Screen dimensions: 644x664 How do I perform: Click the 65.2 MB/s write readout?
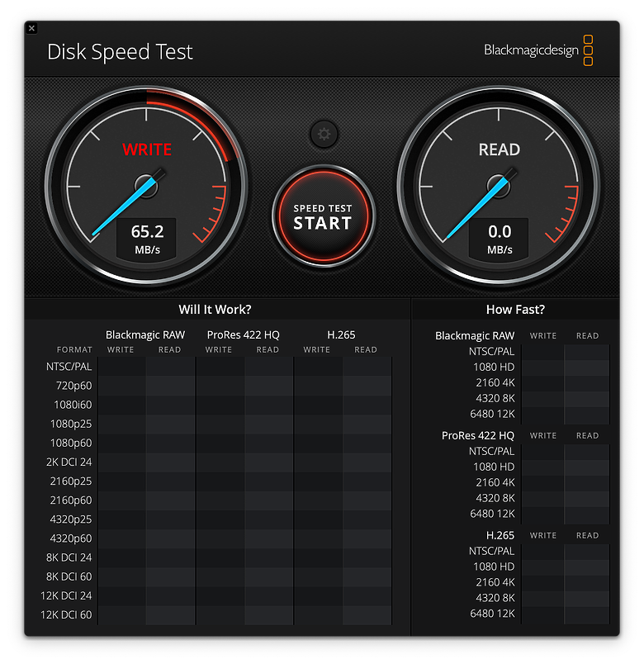(x=147, y=239)
